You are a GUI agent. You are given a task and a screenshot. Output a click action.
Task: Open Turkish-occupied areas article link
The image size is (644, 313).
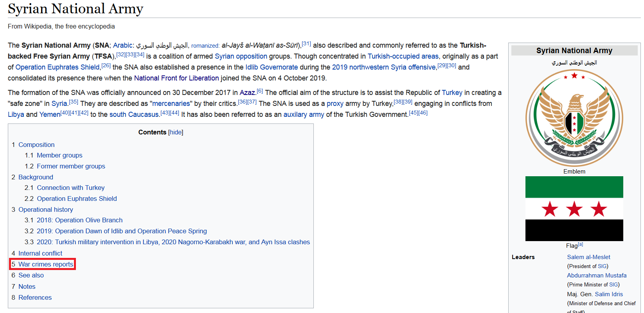(x=403, y=56)
